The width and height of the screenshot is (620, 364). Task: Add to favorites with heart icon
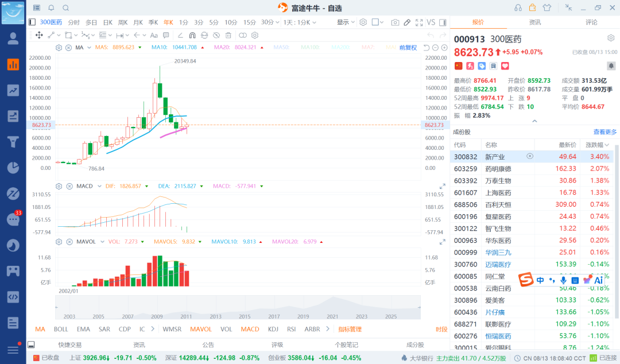pyautogui.click(x=505, y=65)
